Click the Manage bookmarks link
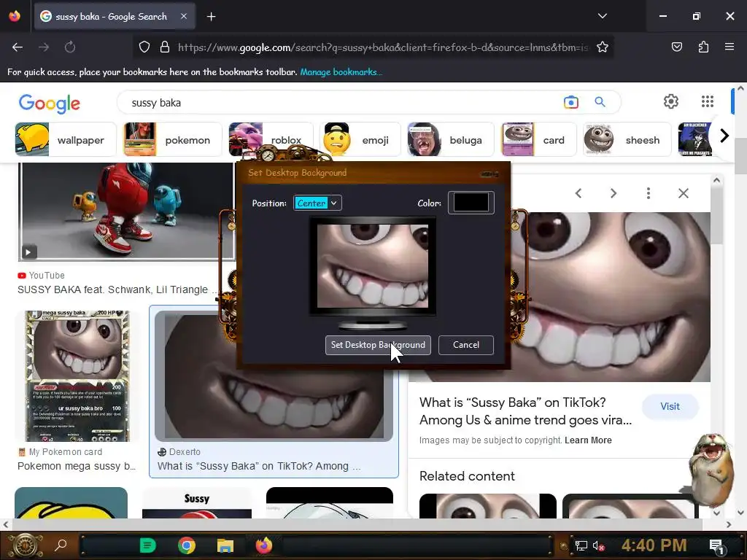747x560 pixels. pos(341,72)
